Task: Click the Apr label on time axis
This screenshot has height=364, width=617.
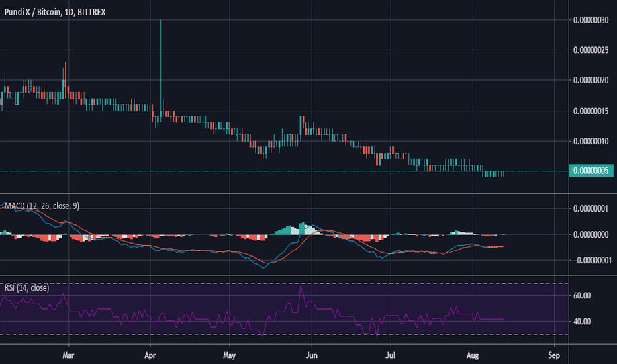Action: [x=150, y=355]
